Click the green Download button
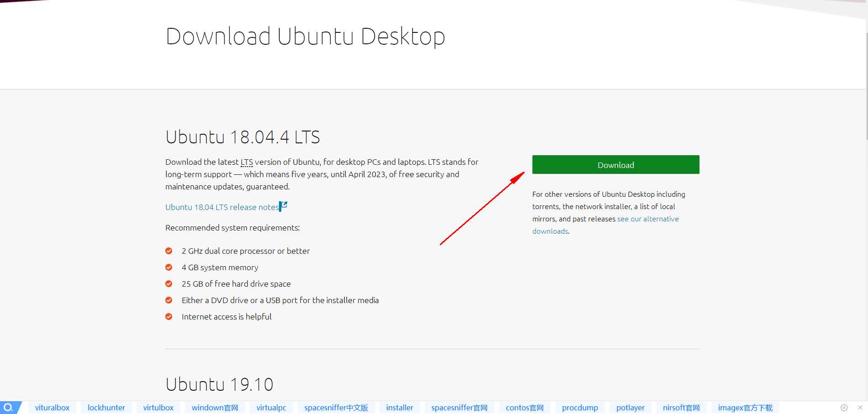The width and height of the screenshot is (868, 414). point(615,165)
